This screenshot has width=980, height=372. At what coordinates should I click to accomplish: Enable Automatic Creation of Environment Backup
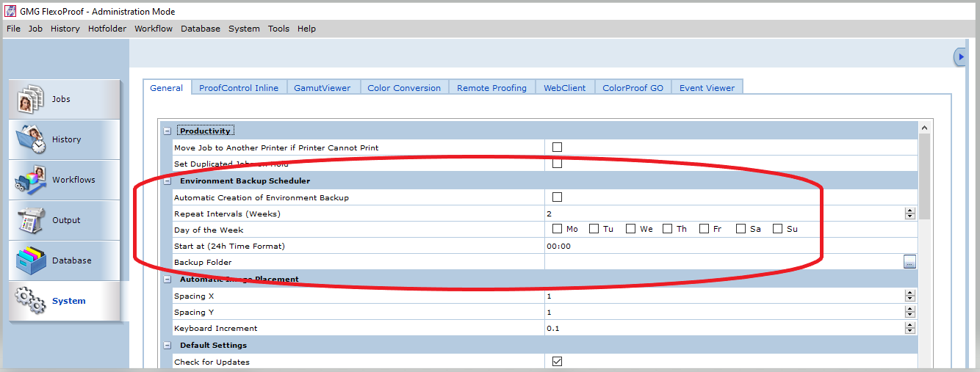click(557, 197)
